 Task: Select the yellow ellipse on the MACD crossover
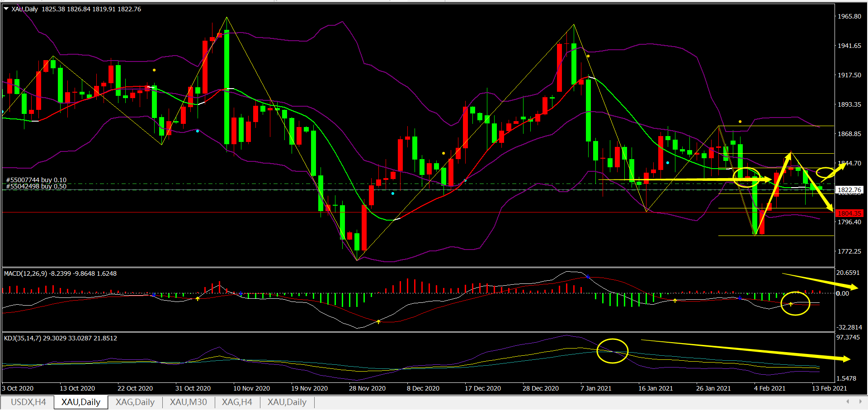point(795,303)
